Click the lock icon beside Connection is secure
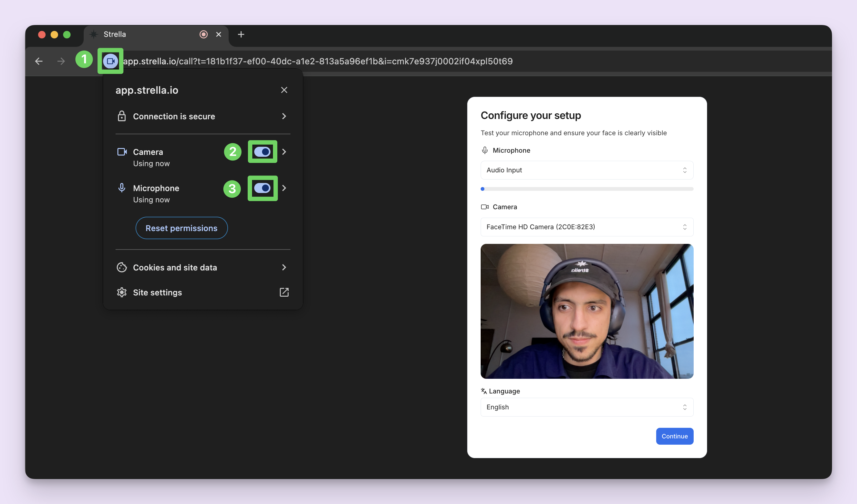This screenshot has width=857, height=504. pos(121,116)
